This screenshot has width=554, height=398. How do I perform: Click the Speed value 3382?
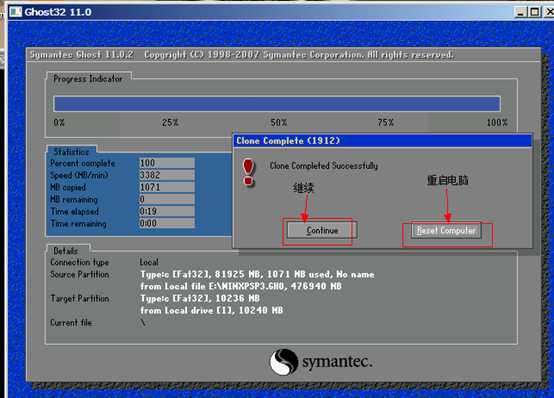click(x=166, y=175)
